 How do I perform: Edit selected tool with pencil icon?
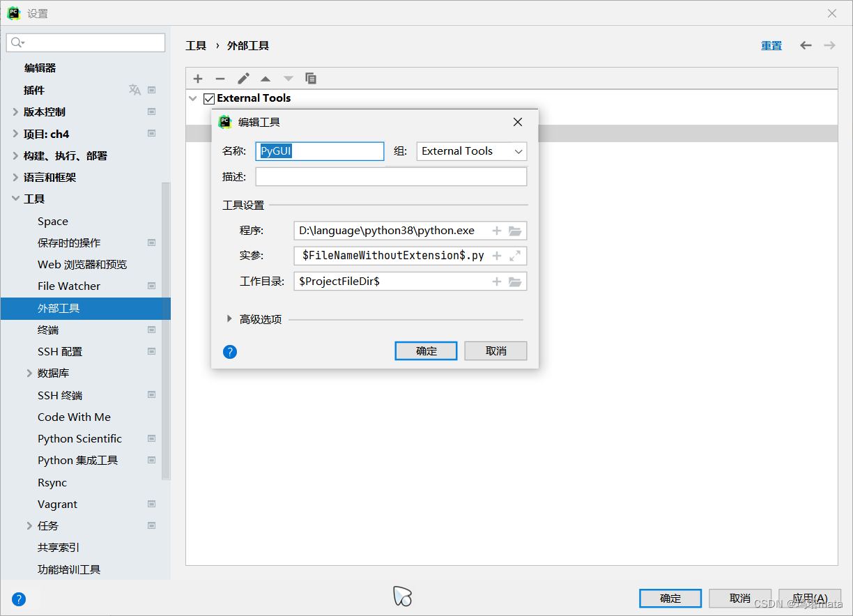(x=243, y=79)
